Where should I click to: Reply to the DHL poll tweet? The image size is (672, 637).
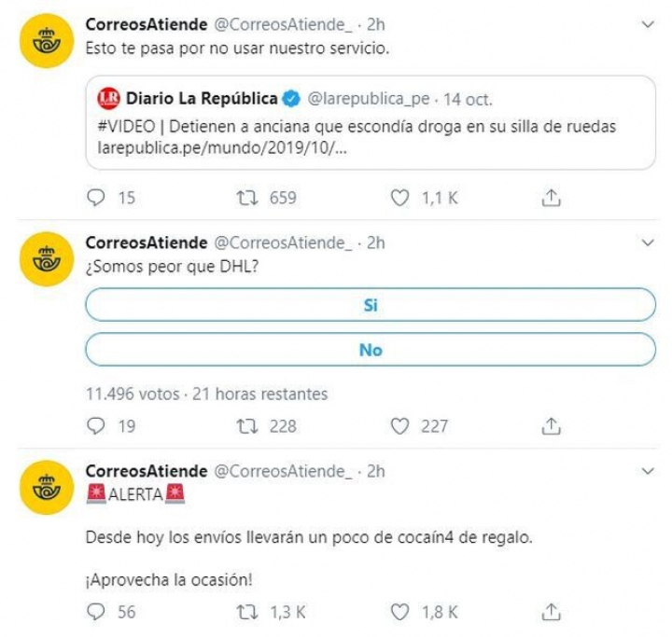coord(97,426)
